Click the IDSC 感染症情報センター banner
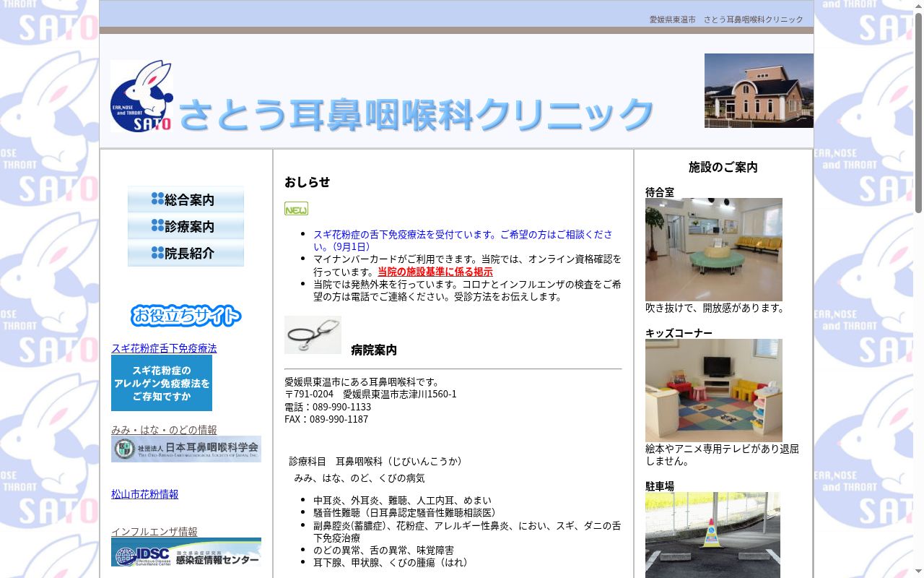This screenshot has width=924, height=578. tap(186, 552)
